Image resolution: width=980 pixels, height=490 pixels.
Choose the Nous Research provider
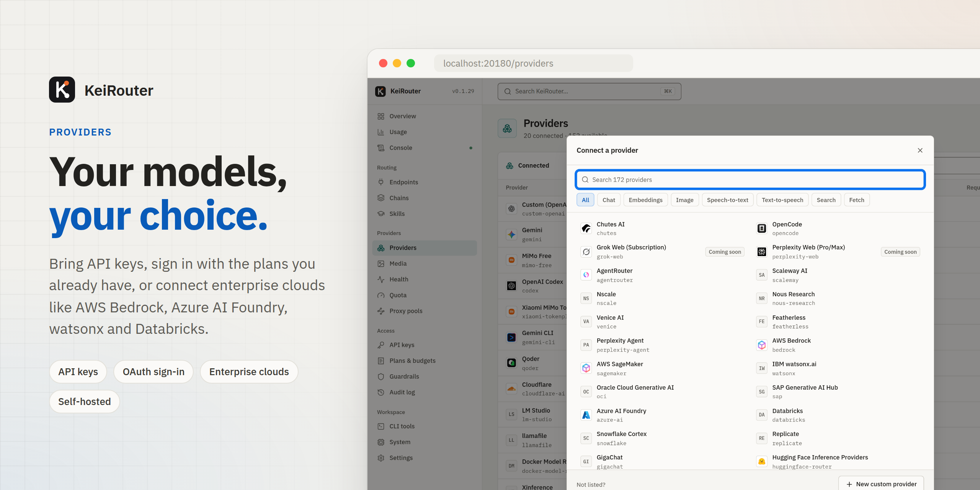pos(838,299)
